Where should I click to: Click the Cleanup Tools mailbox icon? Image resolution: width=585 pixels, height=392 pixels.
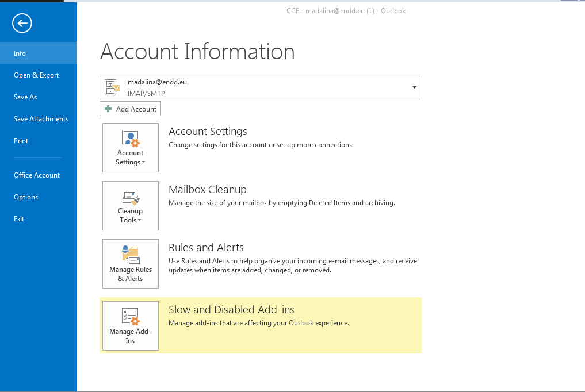(131, 197)
